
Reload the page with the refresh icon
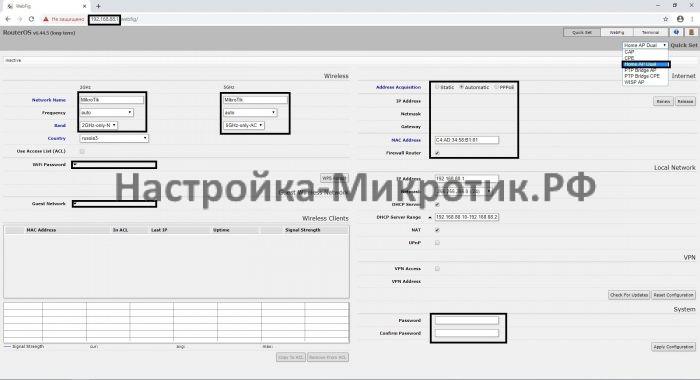point(31,19)
